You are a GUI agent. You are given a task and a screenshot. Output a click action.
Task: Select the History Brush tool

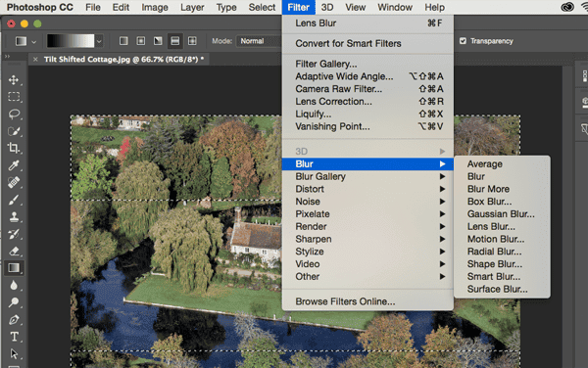pos(14,234)
